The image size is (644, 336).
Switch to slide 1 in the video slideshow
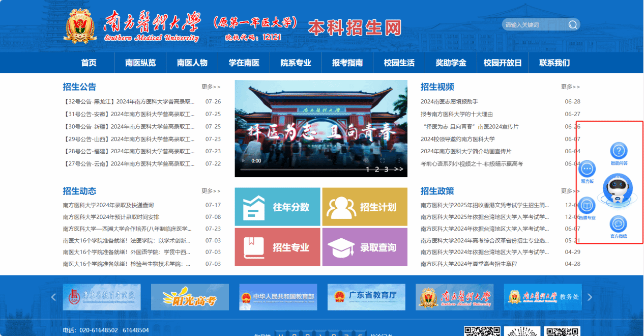point(368,170)
